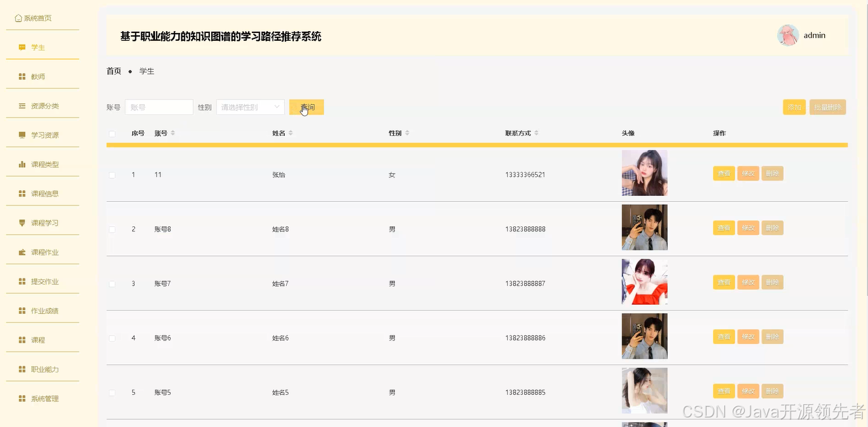This screenshot has height=427, width=868.
Task: Click the 账号 search input field
Action: (159, 107)
